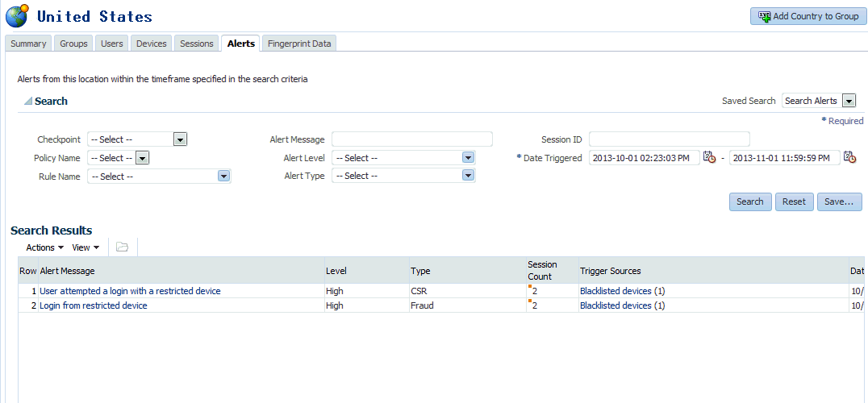Collapse the Search section triangle
868x403 pixels.
coord(28,102)
